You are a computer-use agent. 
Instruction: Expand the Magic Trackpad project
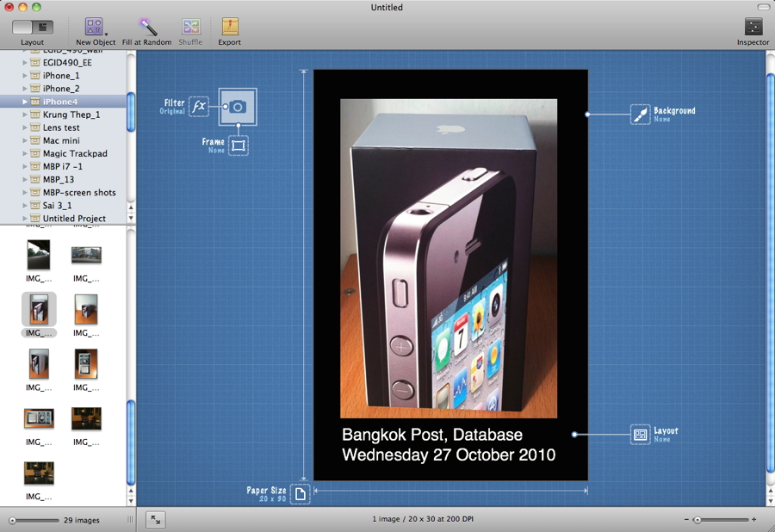(25, 153)
